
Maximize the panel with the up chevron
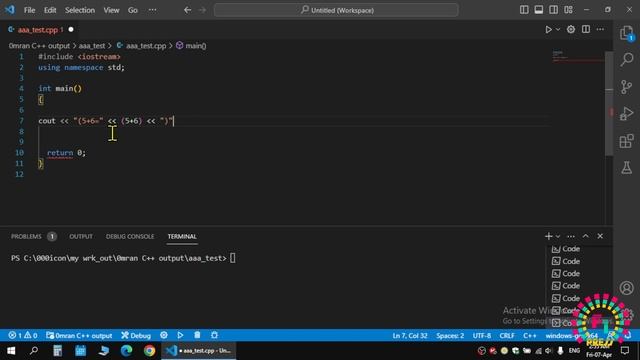(585, 236)
